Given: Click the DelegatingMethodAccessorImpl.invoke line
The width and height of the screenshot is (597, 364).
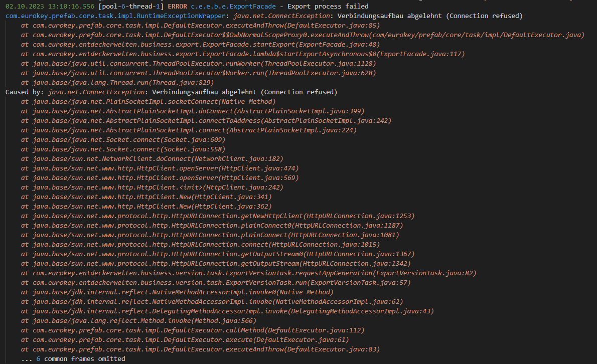Looking at the screenshot, I should pyautogui.click(x=227, y=311).
